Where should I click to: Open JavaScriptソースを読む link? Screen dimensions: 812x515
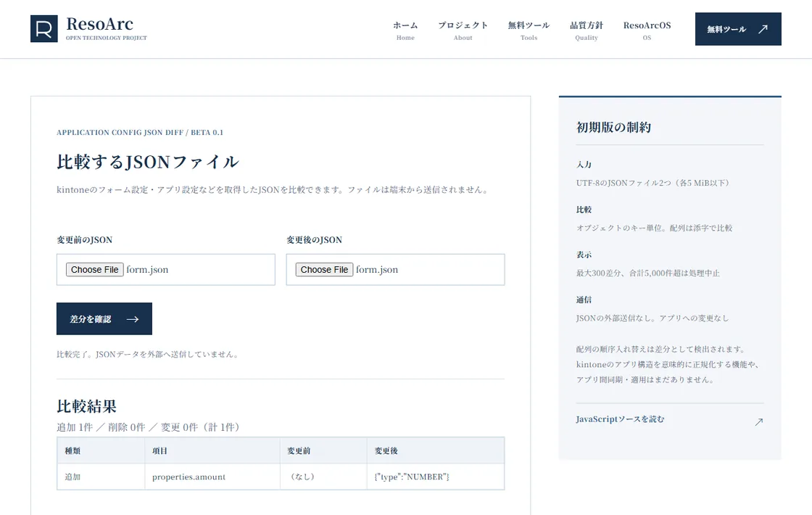point(620,419)
